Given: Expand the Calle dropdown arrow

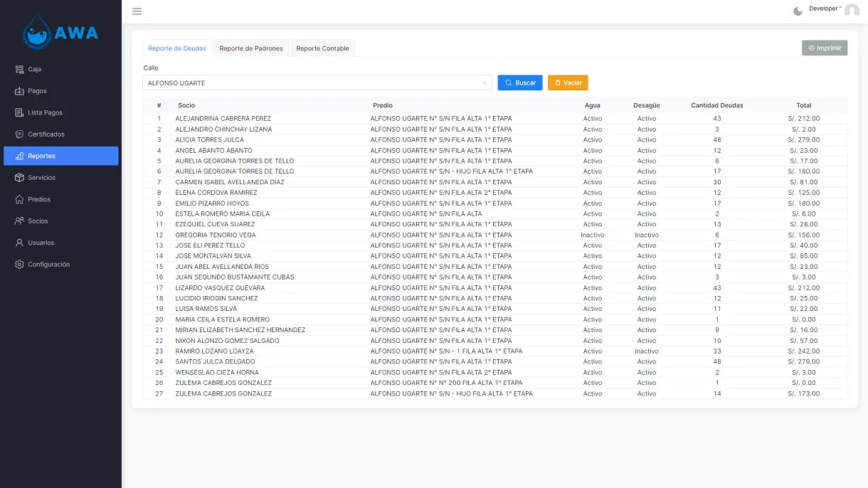Looking at the screenshot, I should point(485,83).
